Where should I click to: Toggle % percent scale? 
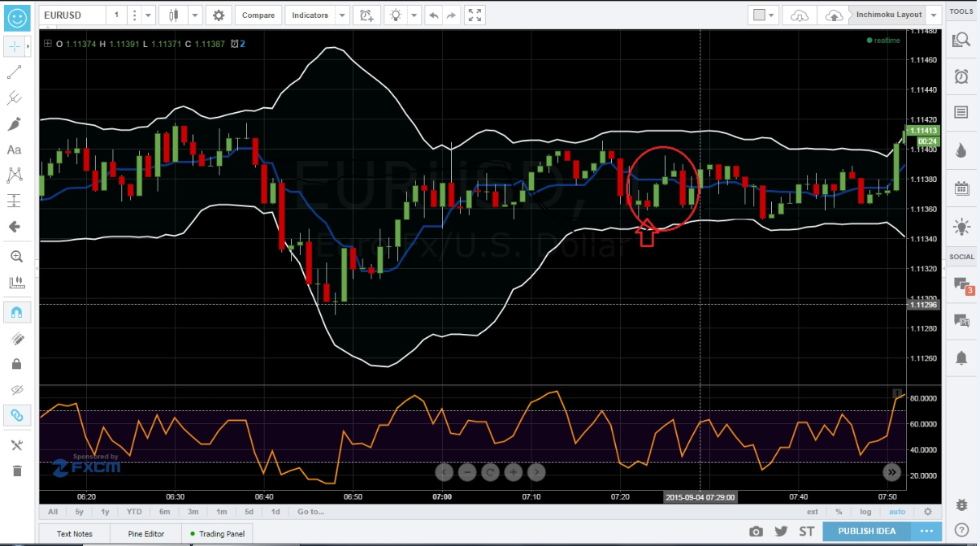click(839, 512)
